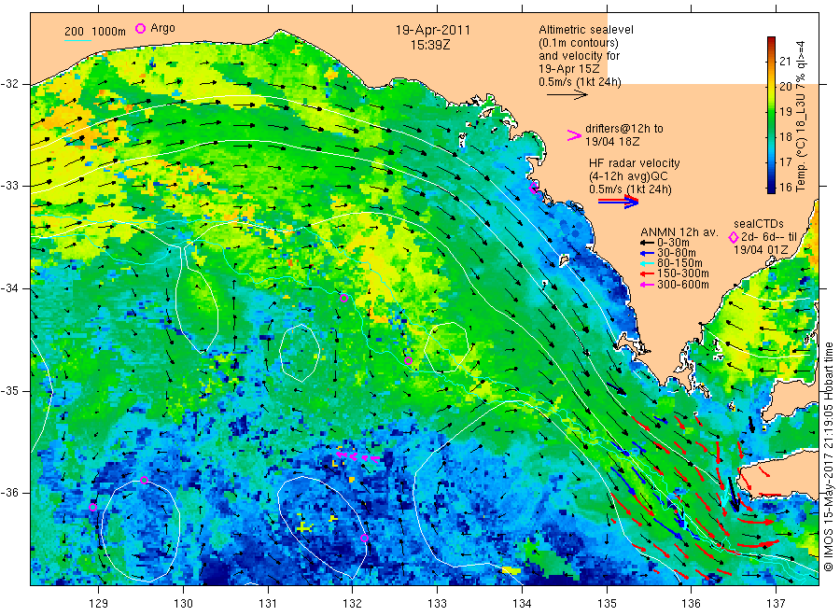
Task: Click the black altimetric velocity scale arrow
Action: 567,95
